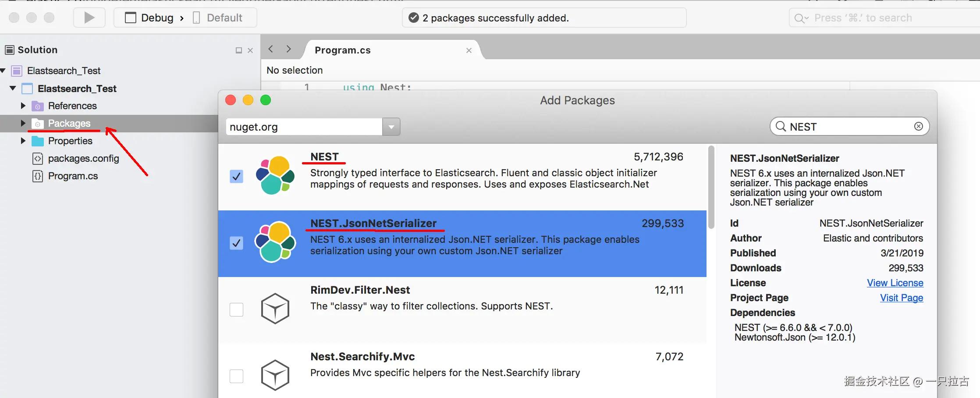Image resolution: width=980 pixels, height=398 pixels.
Task: Expand the References folder
Action: pyautogui.click(x=23, y=106)
